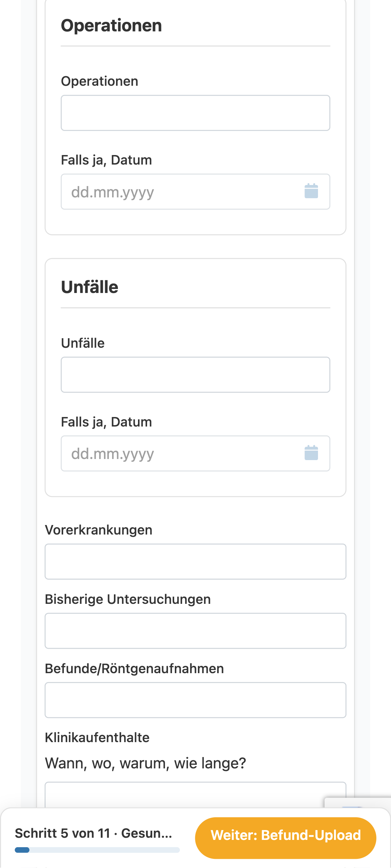The width and height of the screenshot is (391, 868).
Task: Click the Befunde/Röntgenaufnahmen field label
Action: [134, 668]
